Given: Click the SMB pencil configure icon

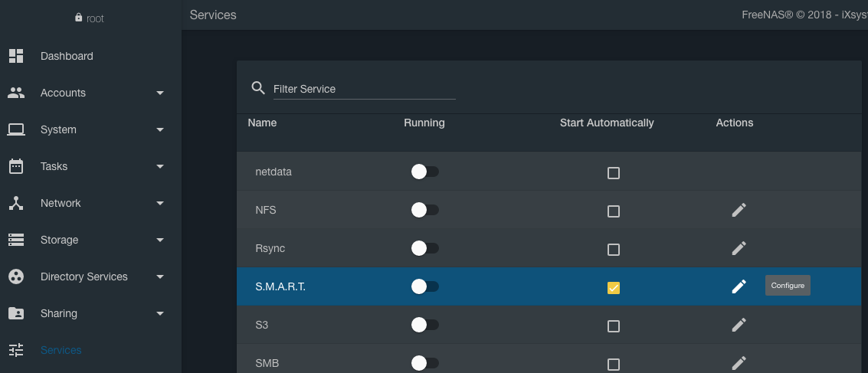Looking at the screenshot, I should 739,363.
